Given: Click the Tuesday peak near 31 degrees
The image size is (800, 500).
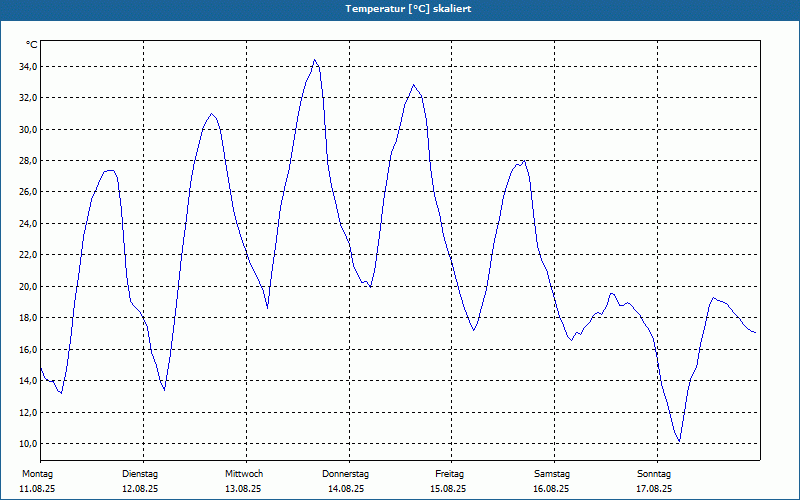Looking at the screenshot, I should pos(211,113).
